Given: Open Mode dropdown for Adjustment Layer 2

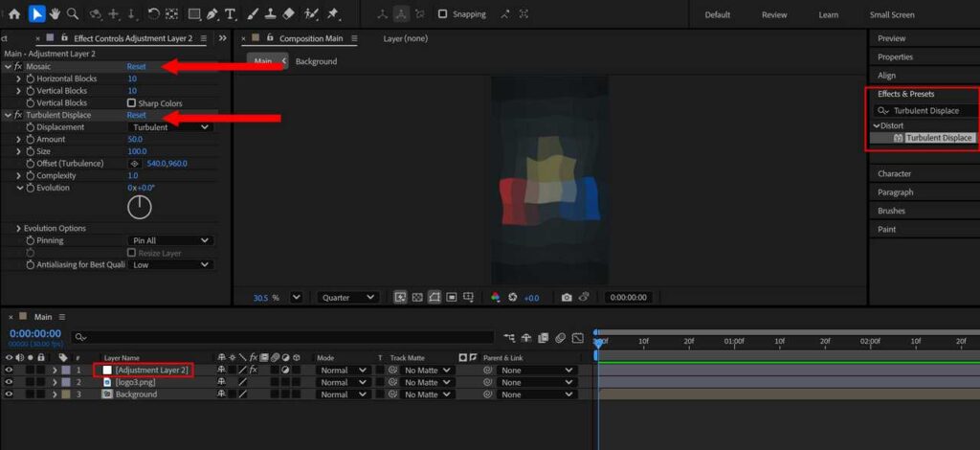Looking at the screenshot, I should 342,370.
